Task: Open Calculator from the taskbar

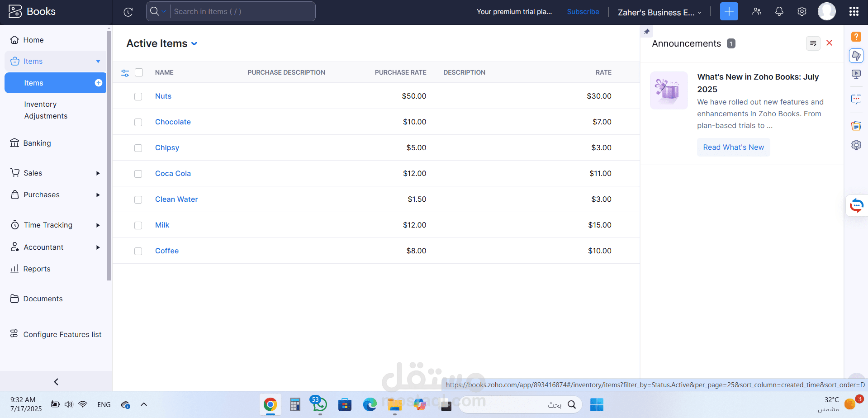Action: pos(295,404)
